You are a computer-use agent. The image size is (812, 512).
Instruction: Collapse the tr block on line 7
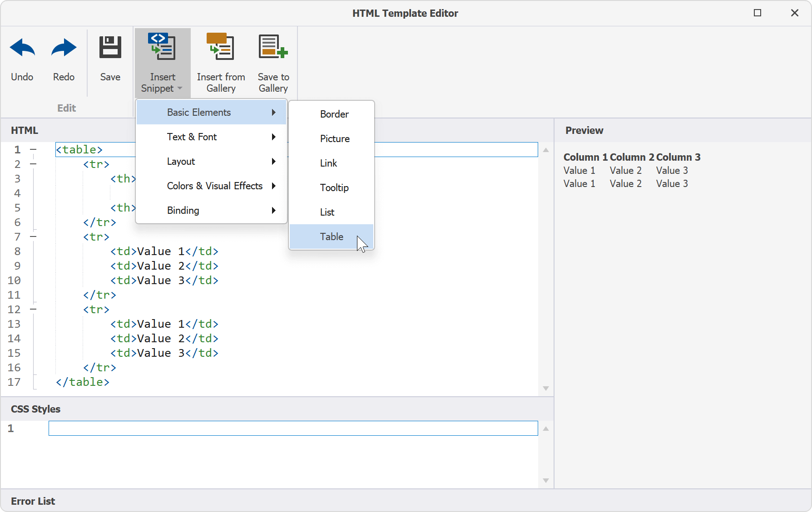tap(33, 236)
